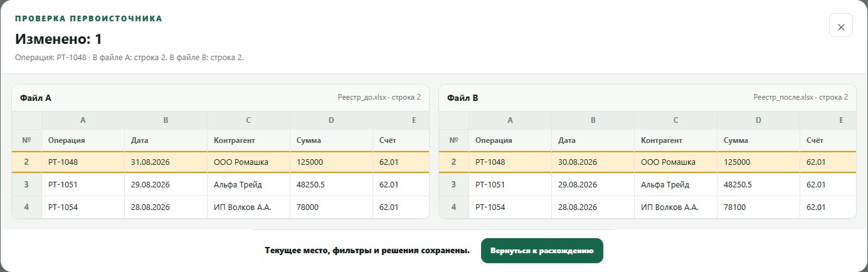Screen dimensions: 868x272
Task: Select row number 3 in Файл B
Action: pyautogui.click(x=454, y=185)
